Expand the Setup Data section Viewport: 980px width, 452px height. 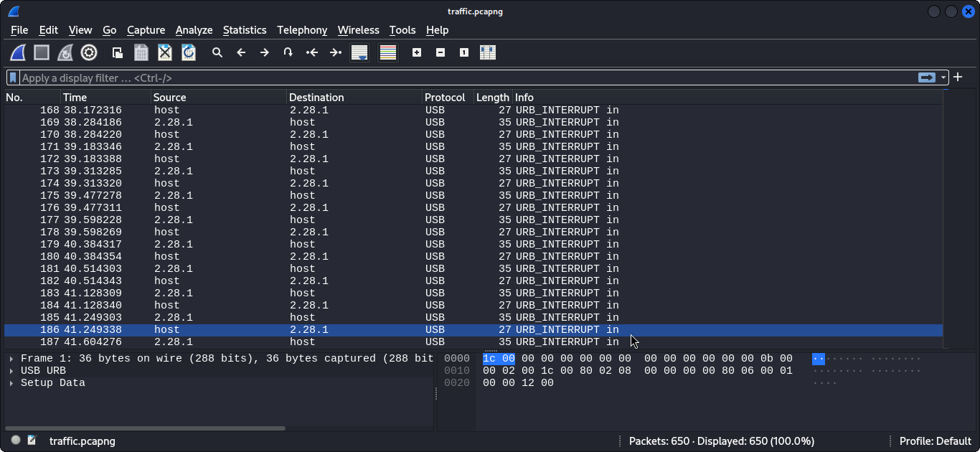[x=12, y=382]
